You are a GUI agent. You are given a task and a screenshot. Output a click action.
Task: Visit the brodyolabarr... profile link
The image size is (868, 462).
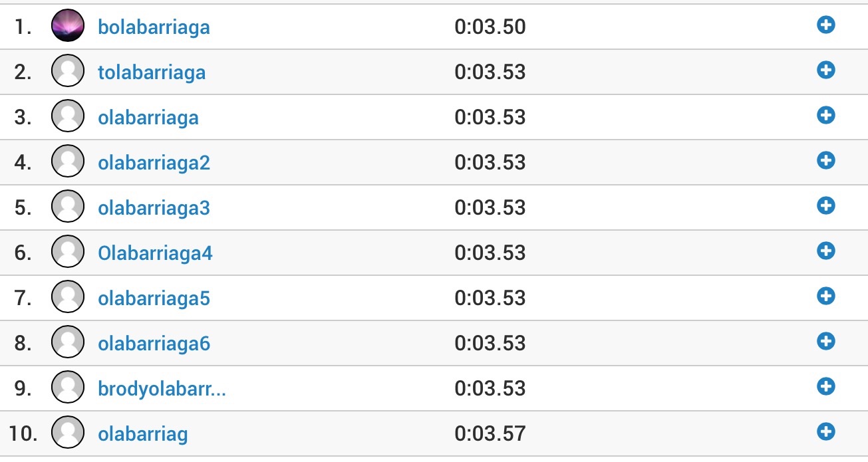click(x=162, y=389)
